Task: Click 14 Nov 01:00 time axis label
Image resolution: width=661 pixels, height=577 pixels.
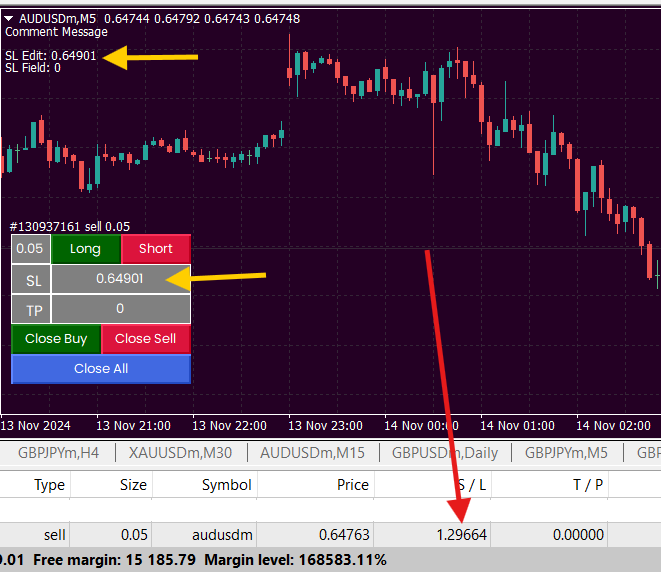Action: 517,426
